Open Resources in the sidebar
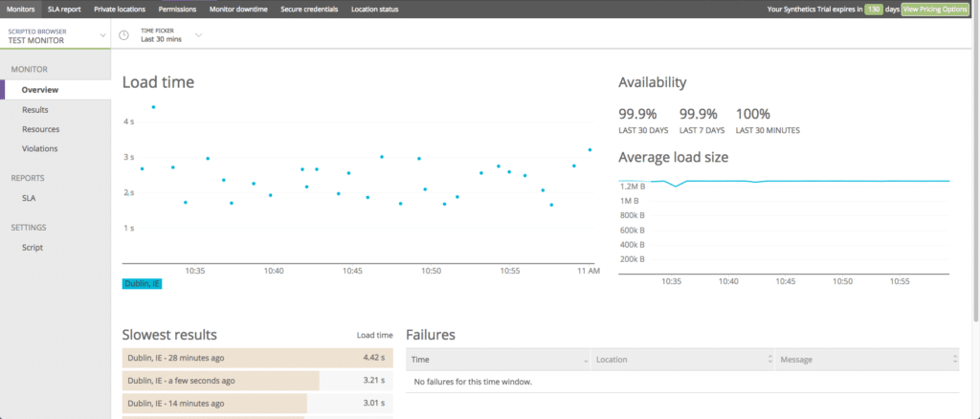This screenshot has height=419, width=980. pos(40,129)
